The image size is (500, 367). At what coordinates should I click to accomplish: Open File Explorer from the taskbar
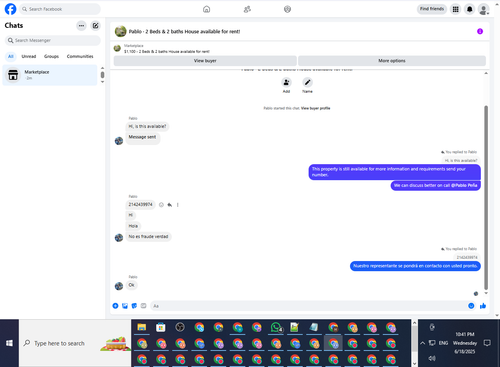[141, 327]
